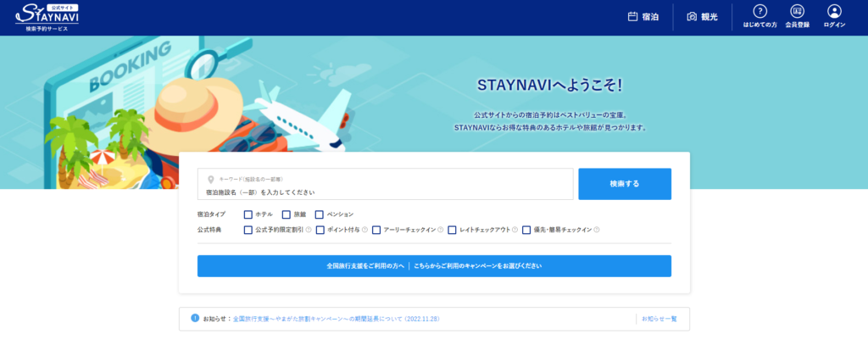Open the 観光 camera menu item

pos(702,17)
